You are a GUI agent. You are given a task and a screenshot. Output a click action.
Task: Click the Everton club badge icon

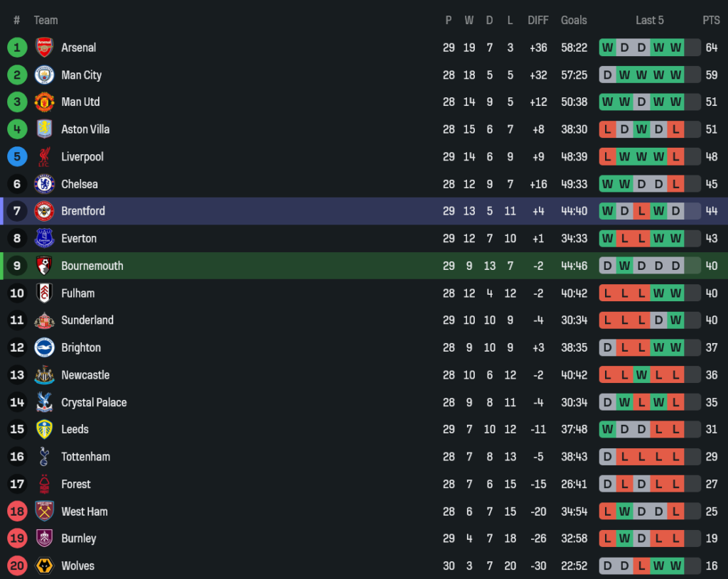pos(44,239)
